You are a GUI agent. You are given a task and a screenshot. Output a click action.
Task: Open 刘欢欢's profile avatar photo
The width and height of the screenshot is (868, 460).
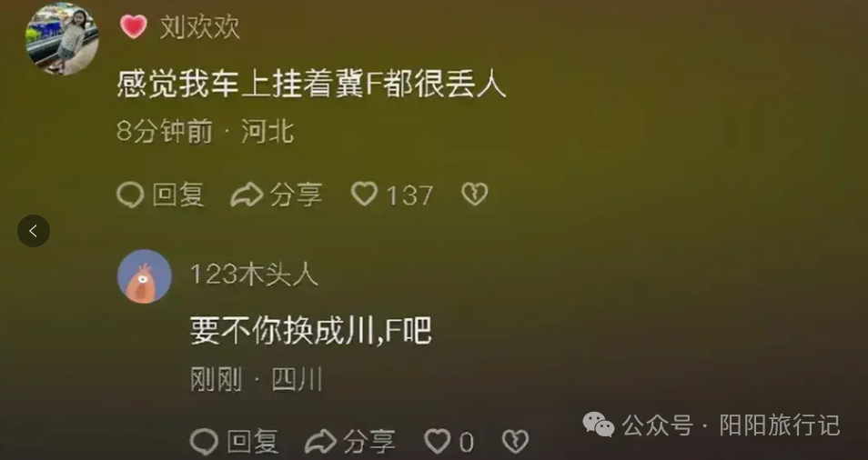(x=62, y=39)
